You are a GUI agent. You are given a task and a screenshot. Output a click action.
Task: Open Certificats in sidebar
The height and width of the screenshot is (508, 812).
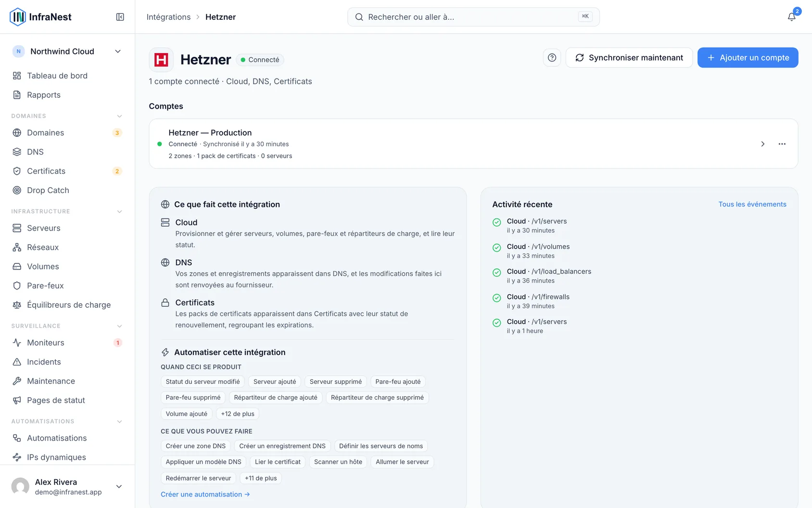67,171
